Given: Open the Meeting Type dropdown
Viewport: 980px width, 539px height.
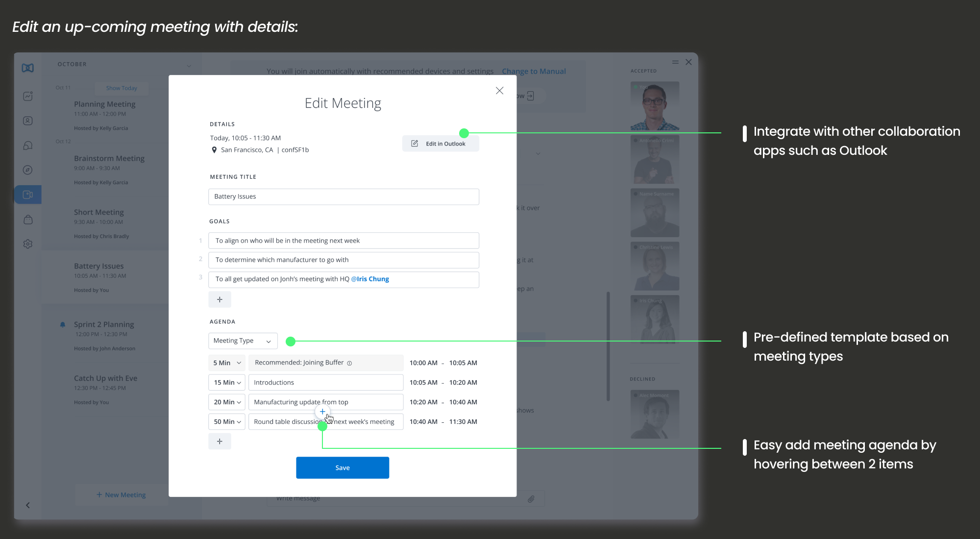Looking at the screenshot, I should point(243,341).
